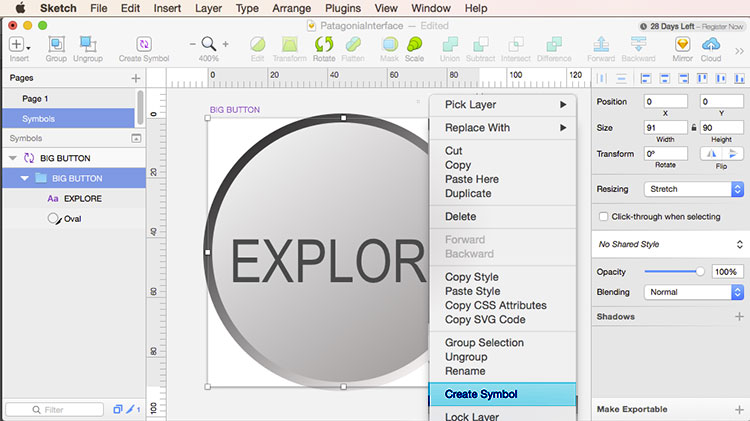Open the Insert tool in toolbar
The width and height of the screenshot is (750, 421).
(x=16, y=44)
